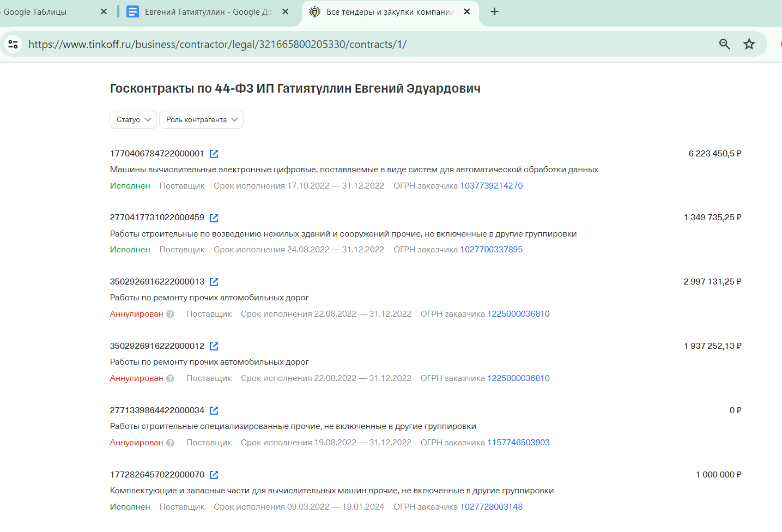Click the Google Docs favicon on the tab
Screen dimensions: 782x532
click(132, 11)
